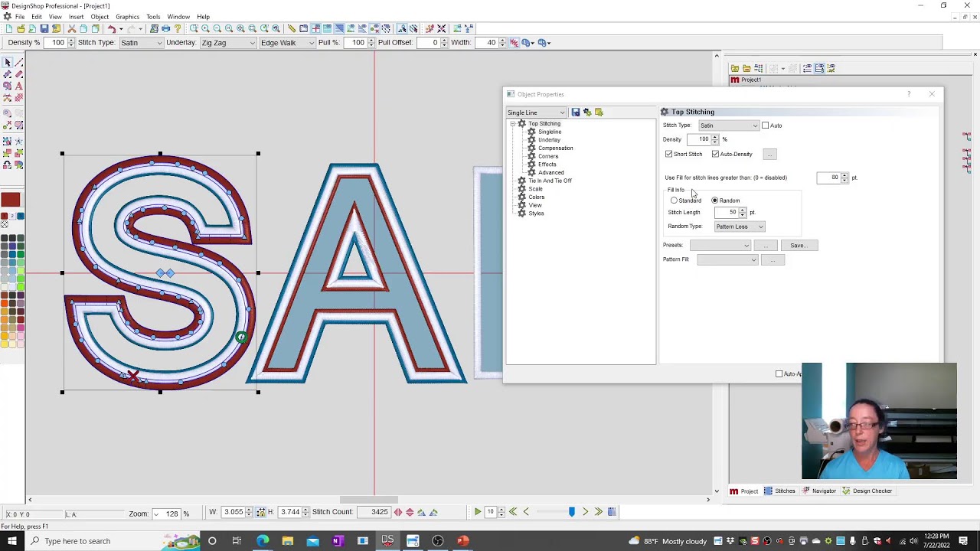The image size is (980, 551).
Task: Save properties with the Object Properties disk icon
Action: coord(576,112)
